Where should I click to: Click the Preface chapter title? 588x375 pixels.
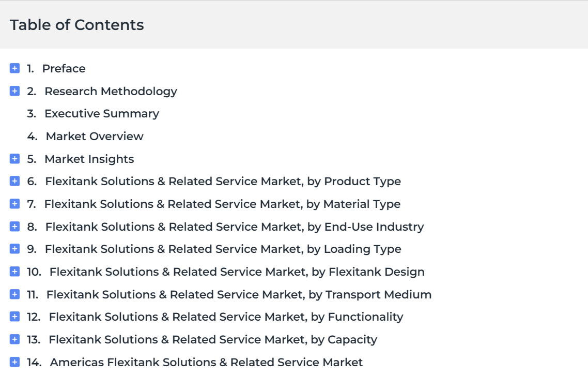(x=64, y=69)
